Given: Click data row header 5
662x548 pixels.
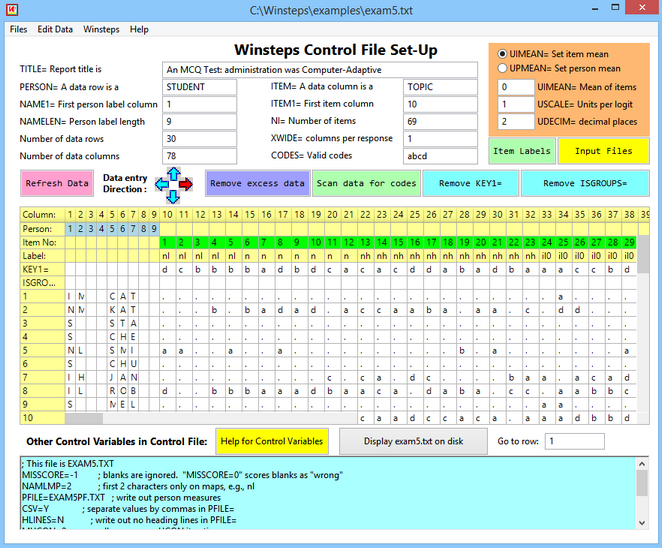Looking at the screenshot, I should (x=43, y=350).
